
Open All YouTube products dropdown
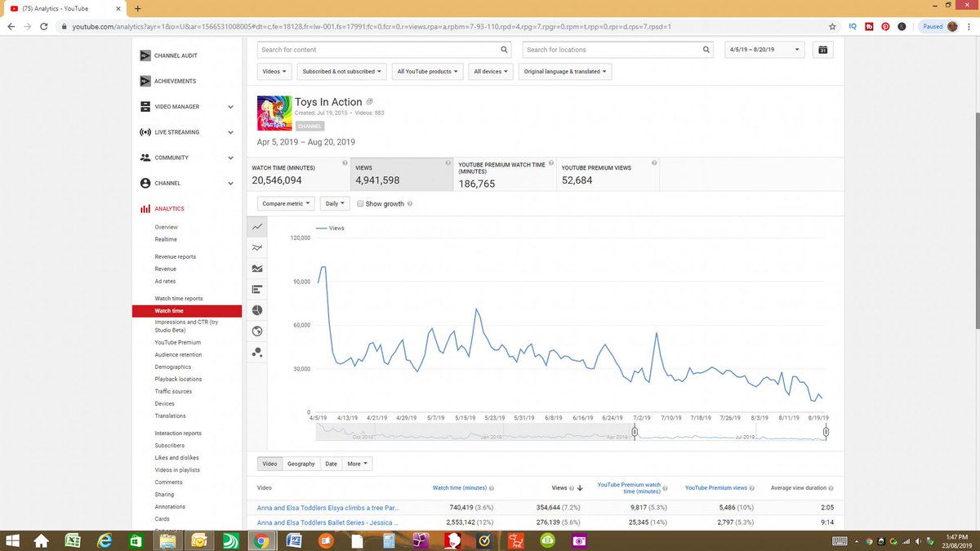pos(427,72)
